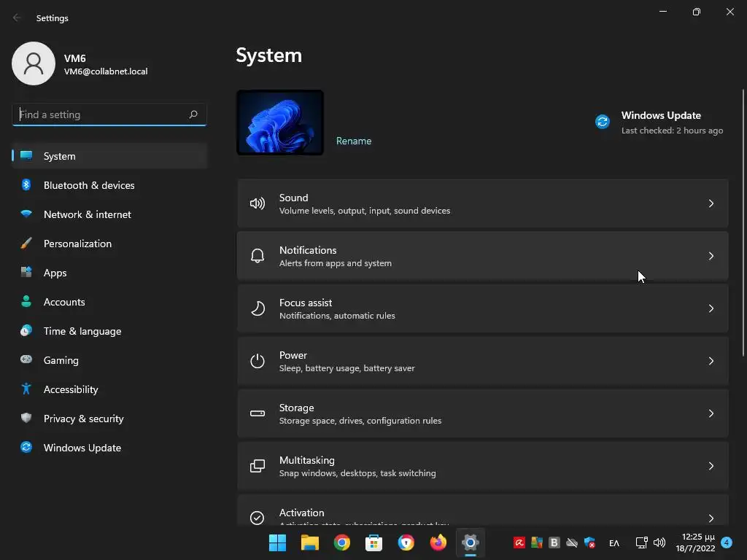Click the Focus assist moon icon
747x560 pixels.
[x=258, y=308]
